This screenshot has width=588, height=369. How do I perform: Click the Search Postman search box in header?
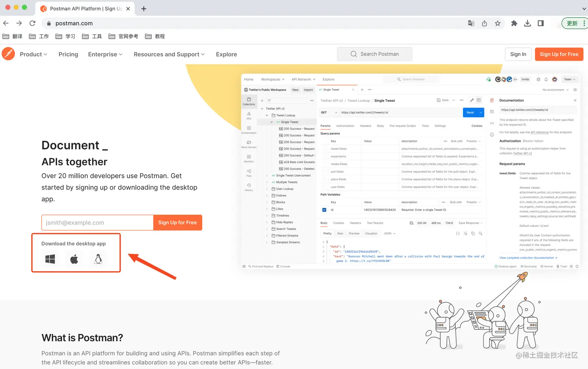pos(375,54)
